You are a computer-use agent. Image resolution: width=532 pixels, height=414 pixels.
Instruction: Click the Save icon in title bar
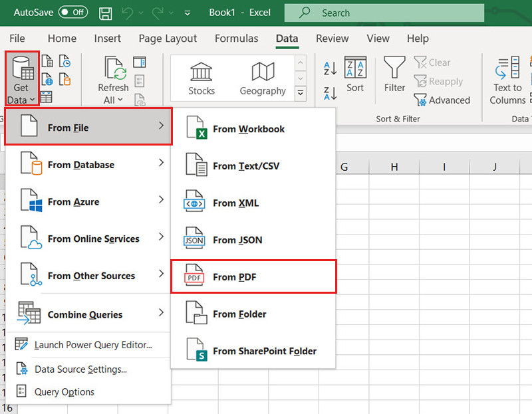point(105,13)
